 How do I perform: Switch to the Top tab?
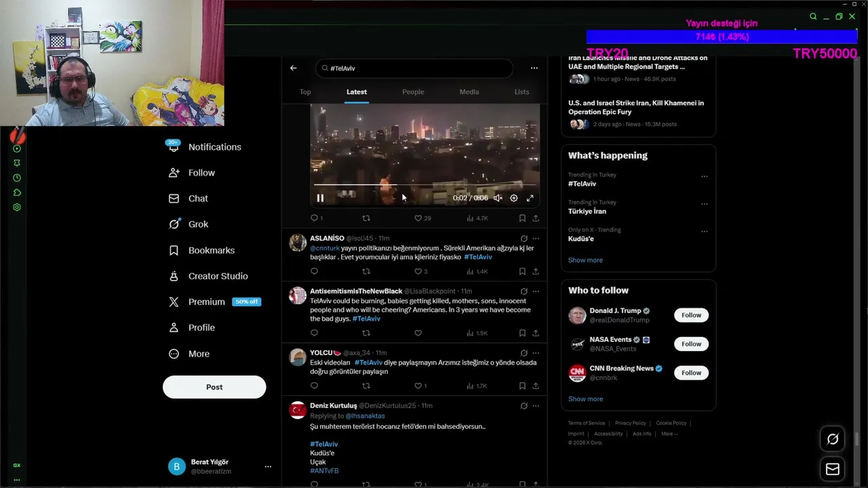coord(305,91)
